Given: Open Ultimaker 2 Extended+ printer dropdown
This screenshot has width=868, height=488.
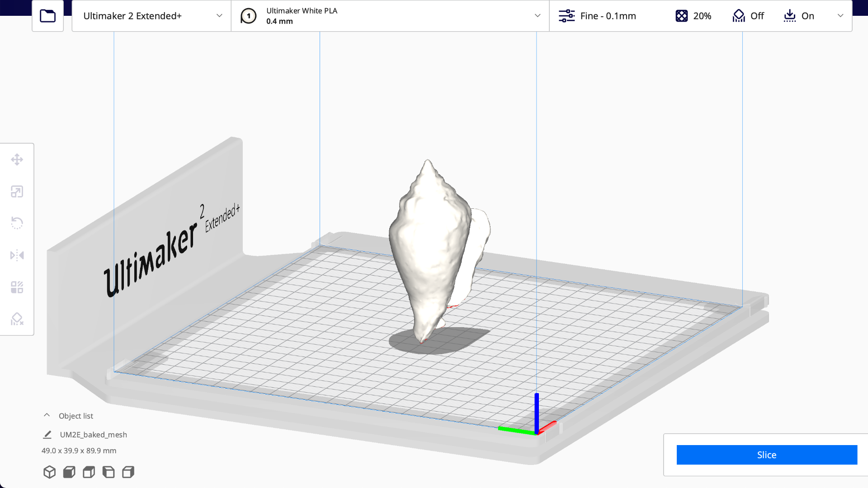Looking at the screenshot, I should [x=151, y=16].
